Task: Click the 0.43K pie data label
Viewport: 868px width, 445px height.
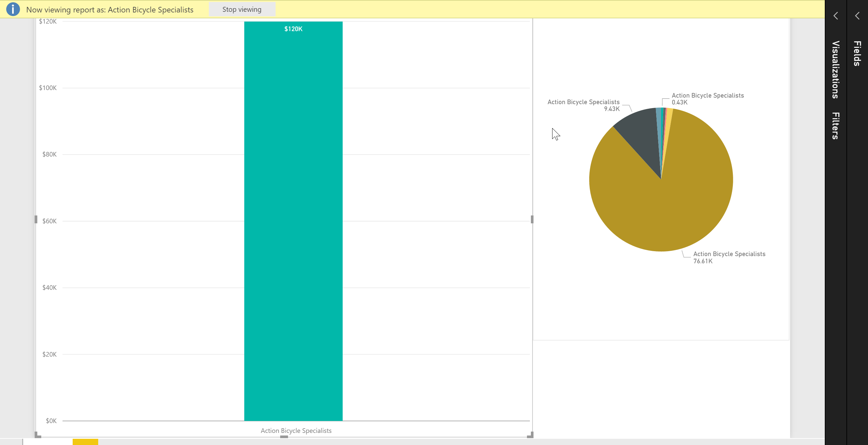Action: point(679,102)
